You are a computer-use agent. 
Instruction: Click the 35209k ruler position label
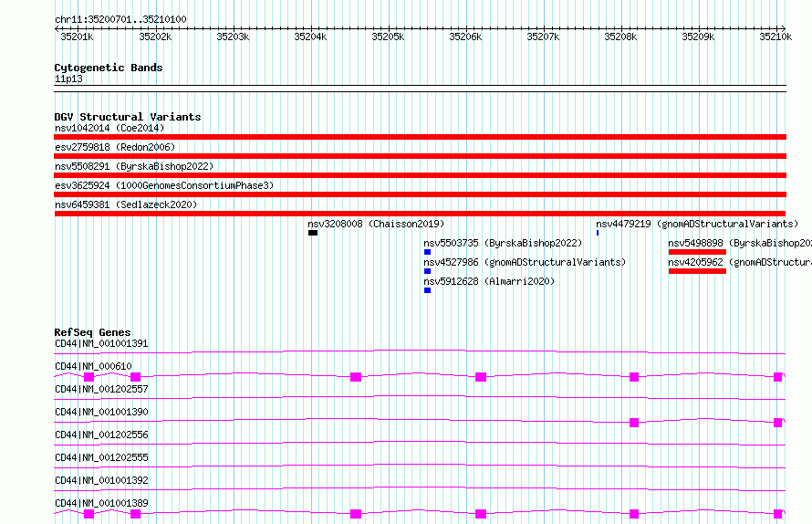click(698, 37)
